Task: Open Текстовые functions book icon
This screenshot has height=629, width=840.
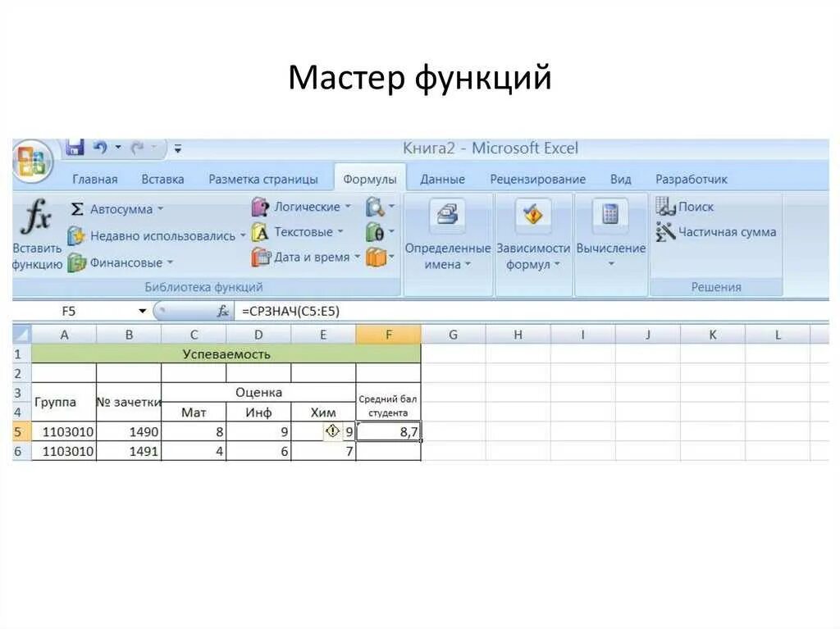Action: point(260,233)
